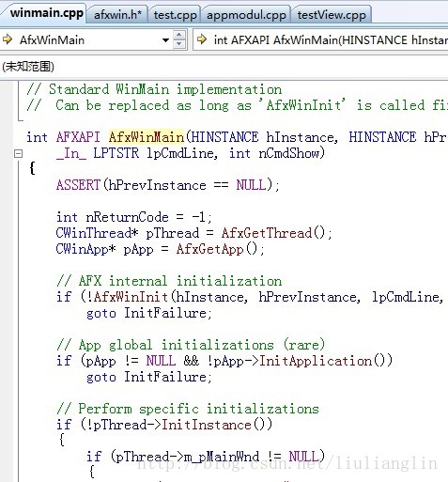
Task: Click the 'Standard WinMain implementation' comment
Action: (154, 89)
